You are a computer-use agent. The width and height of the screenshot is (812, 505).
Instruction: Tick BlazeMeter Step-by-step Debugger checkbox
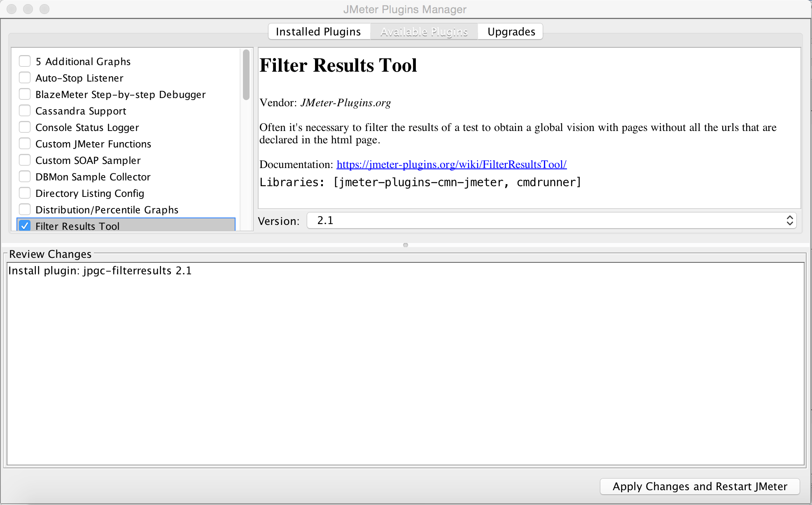click(x=25, y=94)
